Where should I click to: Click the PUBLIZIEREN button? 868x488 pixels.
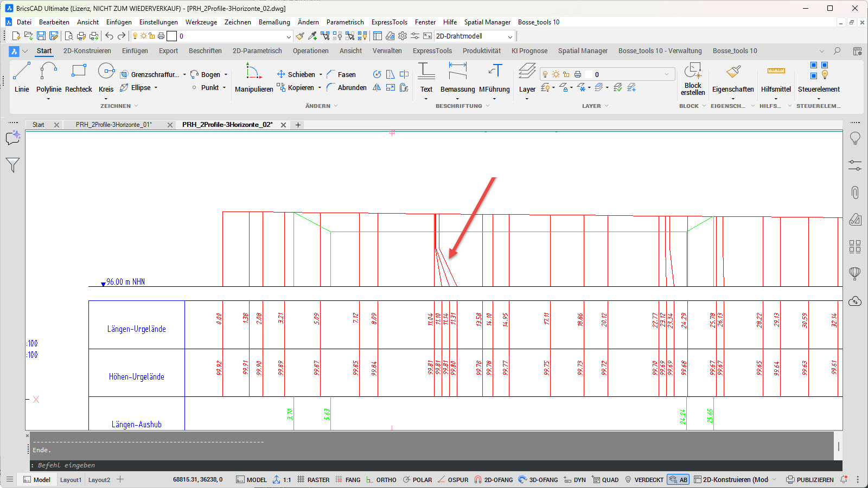(x=810, y=480)
